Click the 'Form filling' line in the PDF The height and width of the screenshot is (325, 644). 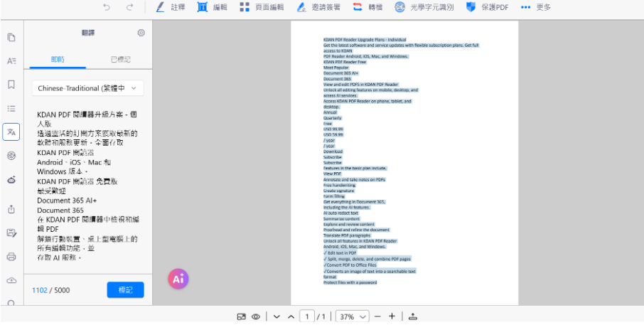pyautogui.click(x=334, y=196)
